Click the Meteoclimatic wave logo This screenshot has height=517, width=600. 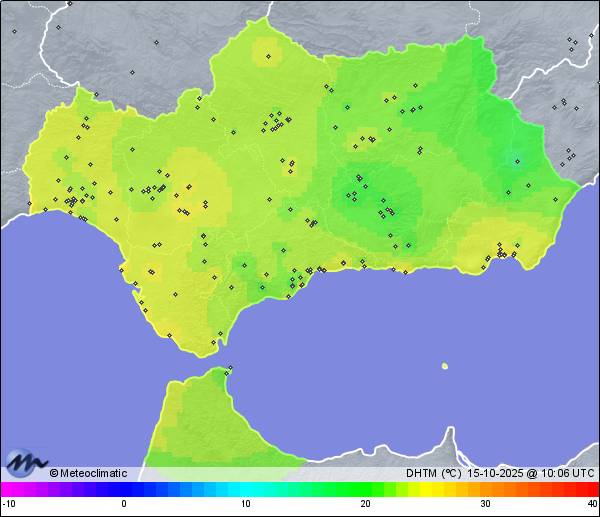click(x=26, y=463)
